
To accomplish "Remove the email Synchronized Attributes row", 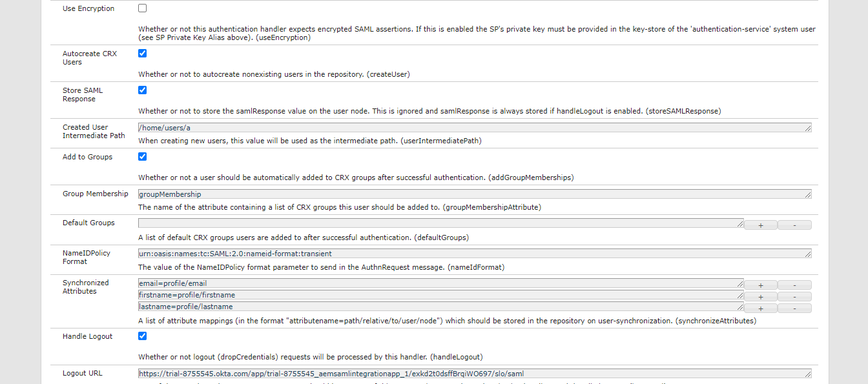I will [x=794, y=284].
